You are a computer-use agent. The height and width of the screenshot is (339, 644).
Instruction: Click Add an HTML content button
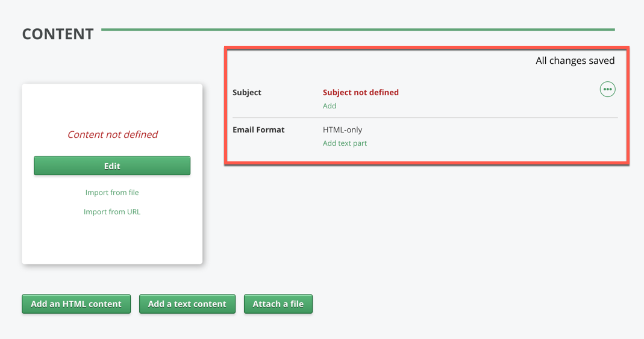pyautogui.click(x=76, y=304)
